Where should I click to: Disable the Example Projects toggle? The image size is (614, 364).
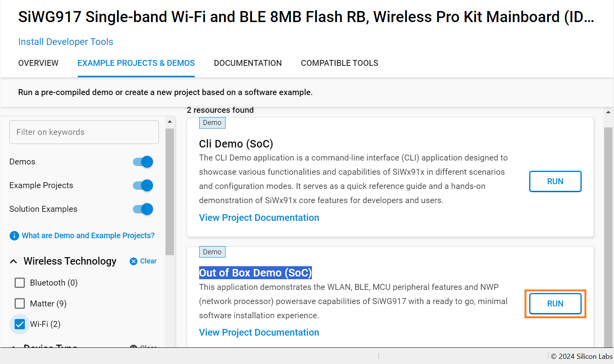(143, 185)
